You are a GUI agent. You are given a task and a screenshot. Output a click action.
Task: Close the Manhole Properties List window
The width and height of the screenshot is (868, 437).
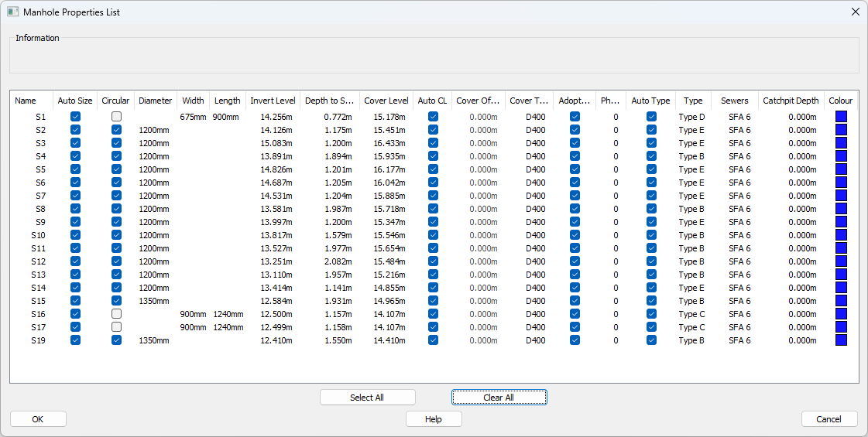855,12
